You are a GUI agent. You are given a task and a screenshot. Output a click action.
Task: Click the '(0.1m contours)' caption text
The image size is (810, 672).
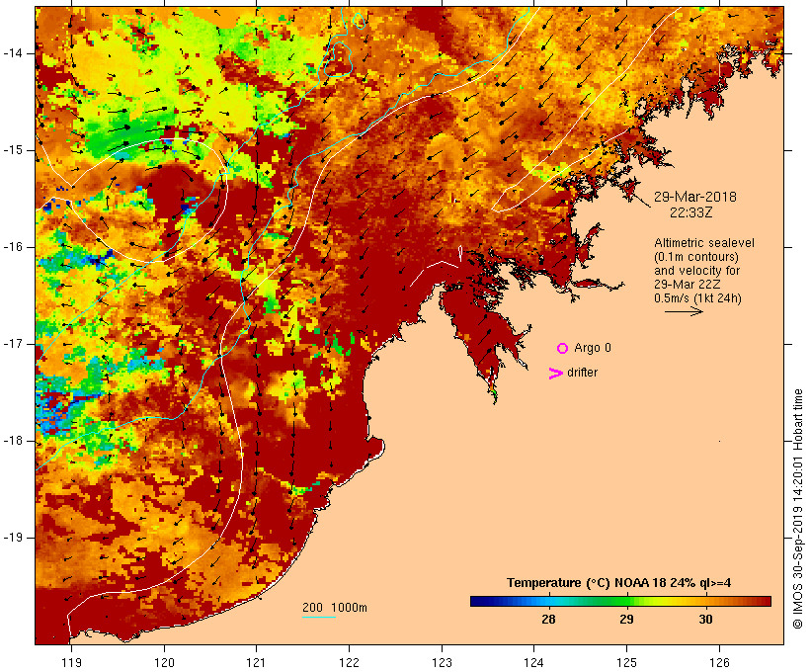click(x=696, y=257)
